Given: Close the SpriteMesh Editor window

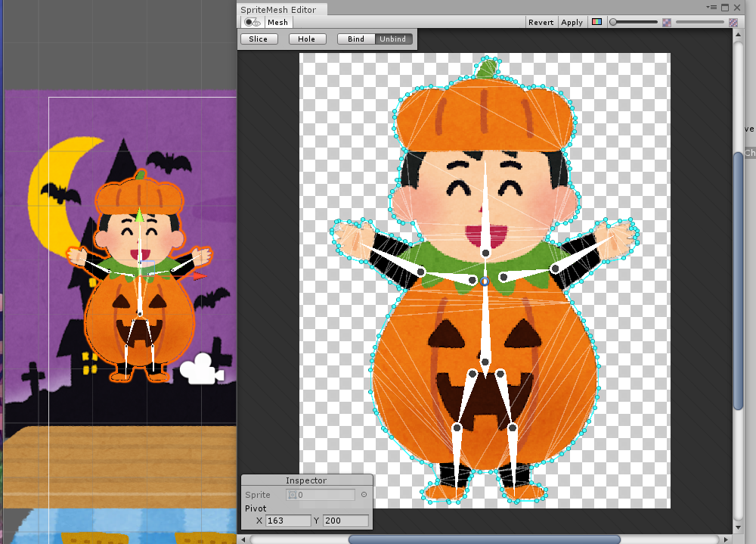Looking at the screenshot, I should point(736,8).
